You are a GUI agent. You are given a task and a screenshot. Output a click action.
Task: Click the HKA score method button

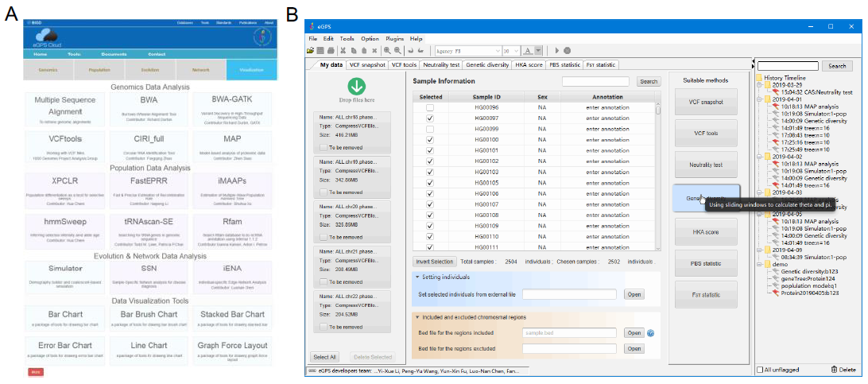pyautogui.click(x=706, y=231)
